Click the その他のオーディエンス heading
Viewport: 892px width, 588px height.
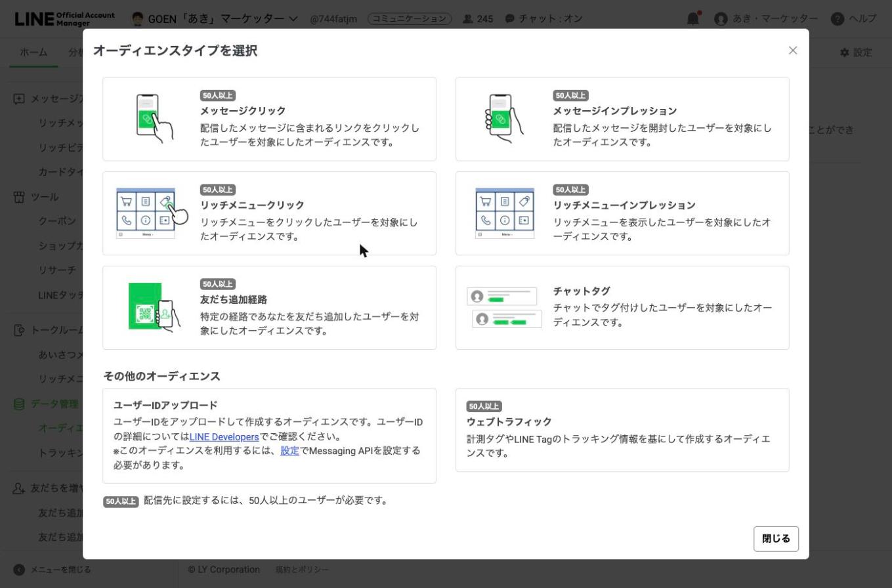[x=161, y=376]
